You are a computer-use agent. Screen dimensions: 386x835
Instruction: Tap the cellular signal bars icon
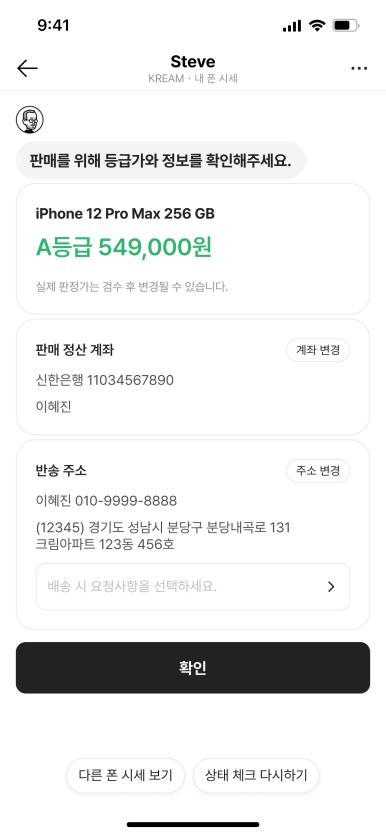(292, 26)
